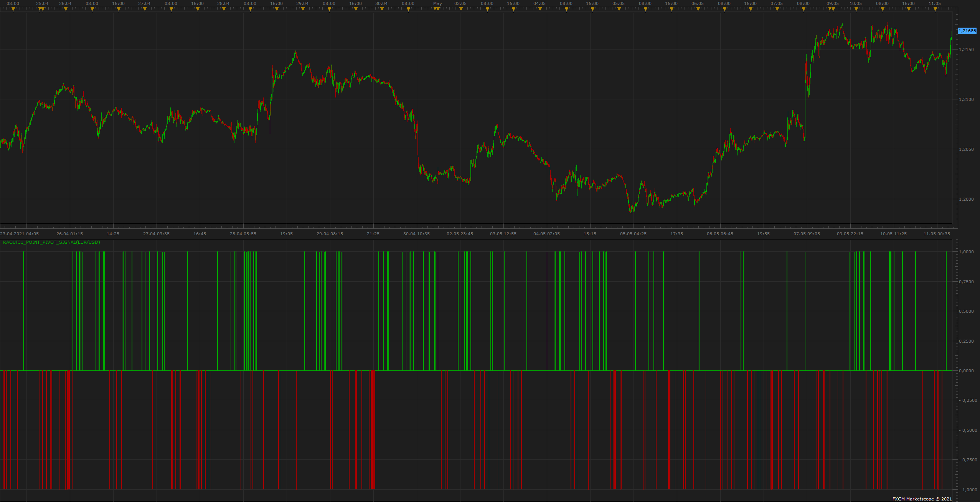Click the 28.04 05:55 time label

pos(243,234)
